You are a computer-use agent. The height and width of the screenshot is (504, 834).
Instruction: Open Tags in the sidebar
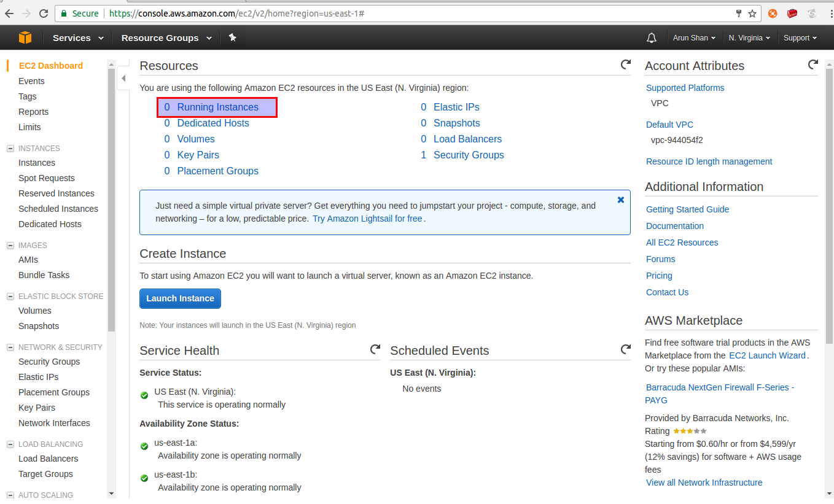[28, 96]
